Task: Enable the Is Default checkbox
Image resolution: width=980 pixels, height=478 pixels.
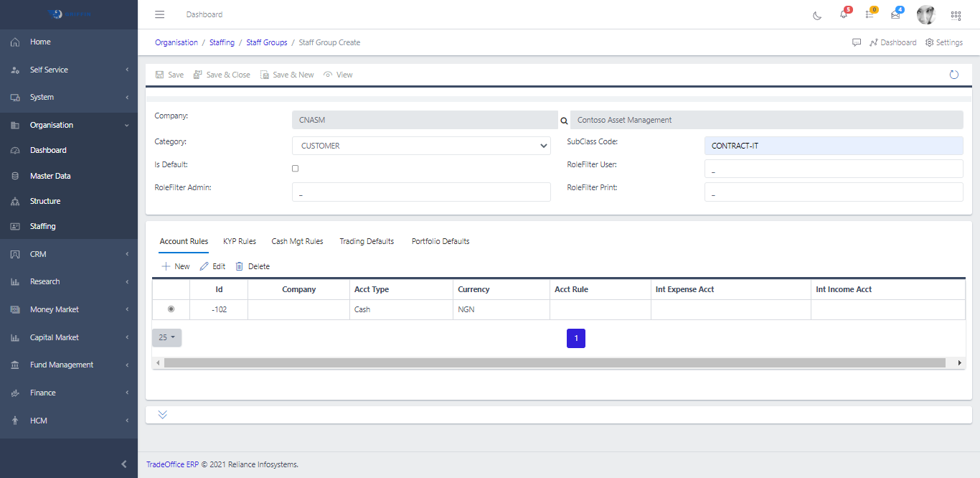Action: tap(296, 169)
